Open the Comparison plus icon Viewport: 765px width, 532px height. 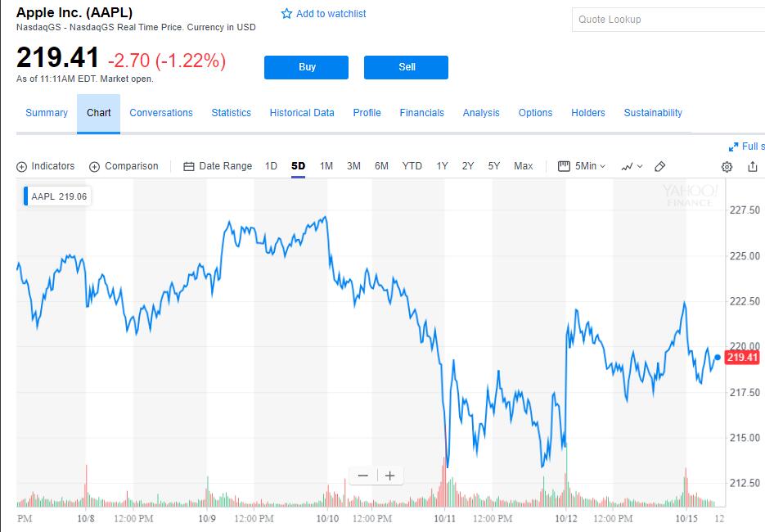tap(94, 167)
